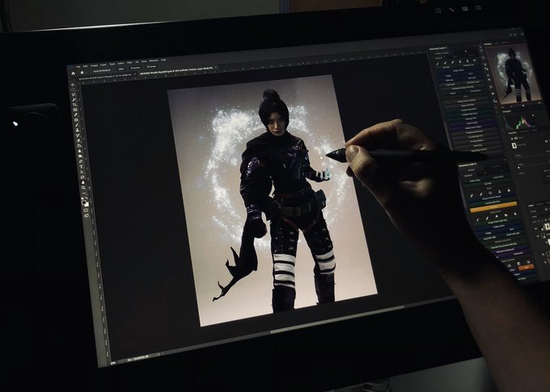Click the background color swatch
Image resolution: width=550 pixels, height=392 pixels.
87,204
